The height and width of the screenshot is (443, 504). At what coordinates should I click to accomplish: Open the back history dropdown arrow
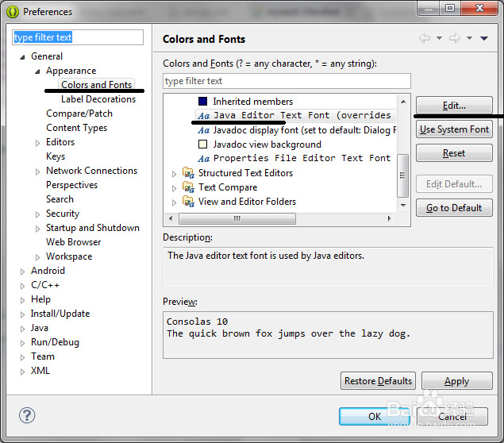point(439,38)
